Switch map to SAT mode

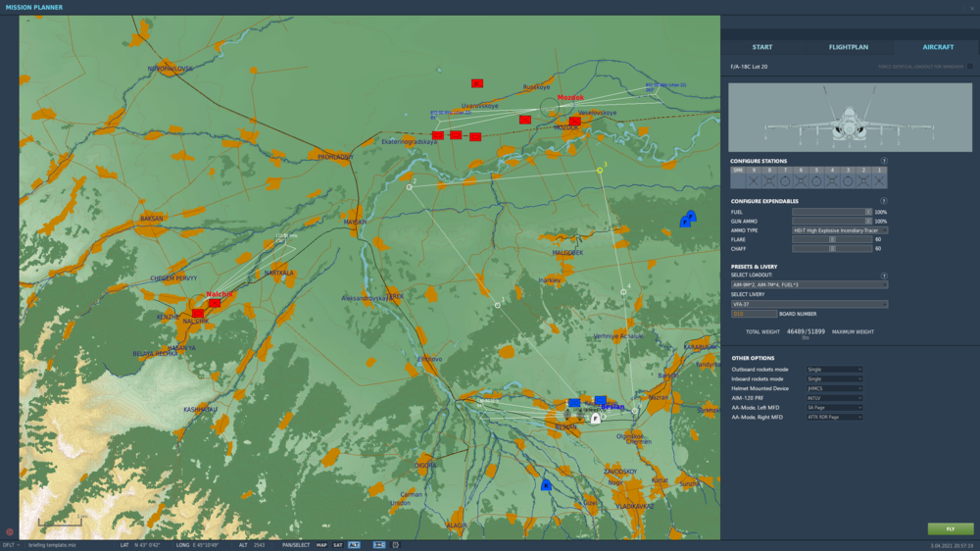(338, 544)
